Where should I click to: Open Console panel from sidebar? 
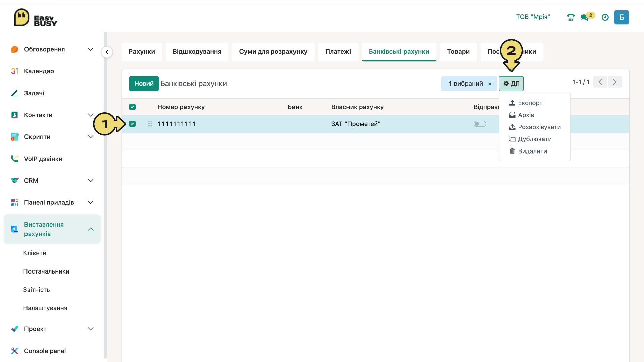click(x=45, y=351)
